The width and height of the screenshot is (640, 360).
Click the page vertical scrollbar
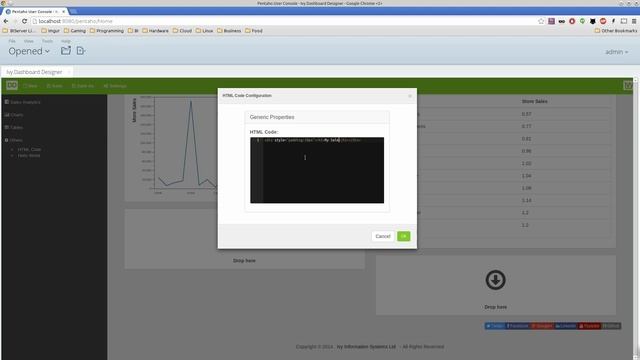(x=636, y=218)
